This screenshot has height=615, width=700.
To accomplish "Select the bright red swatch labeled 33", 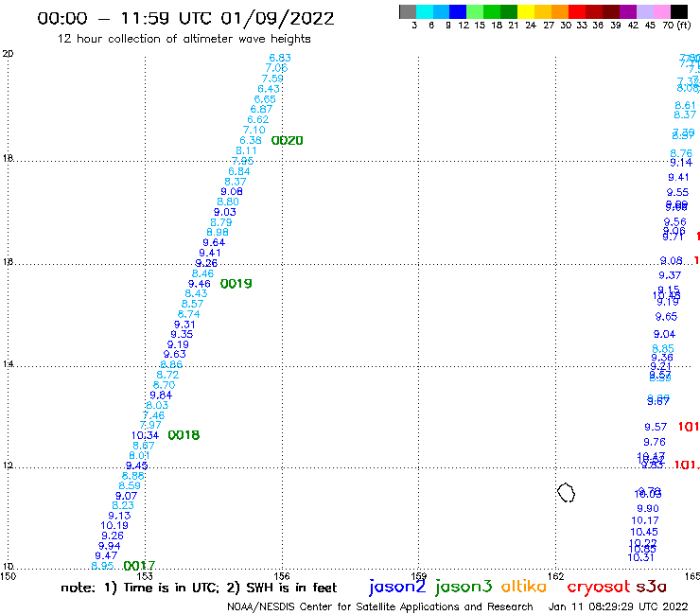I will [x=577, y=11].
